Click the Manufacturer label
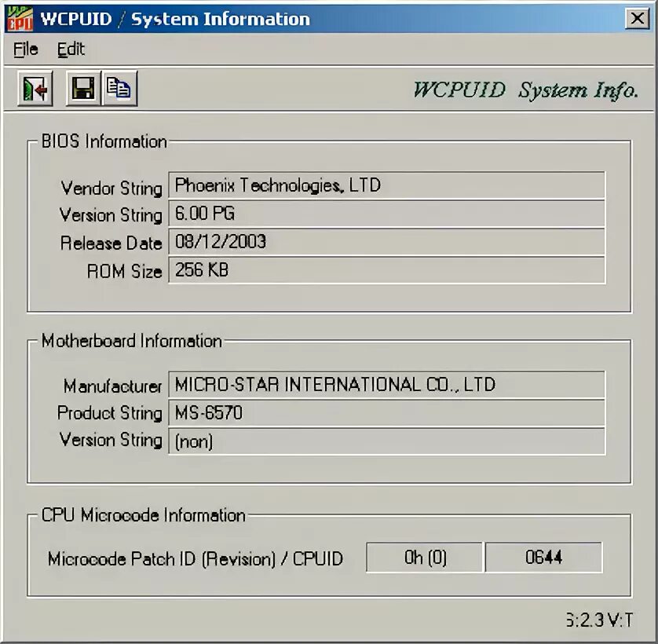Viewport: 658px width, 644px height. tap(112, 386)
